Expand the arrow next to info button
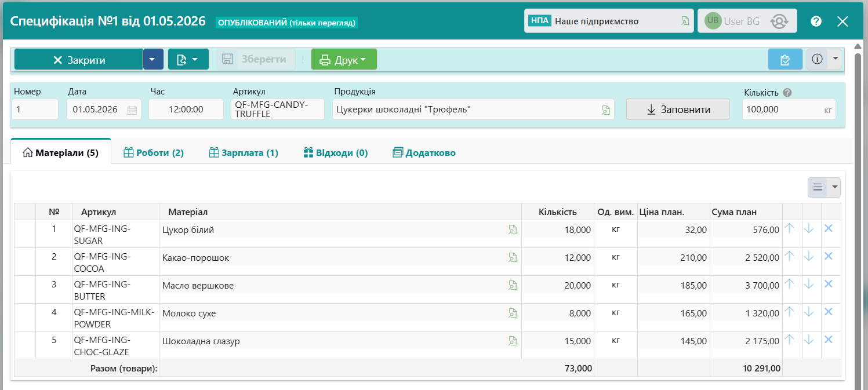Image resolution: width=868 pixels, height=390 pixels. 835,59
